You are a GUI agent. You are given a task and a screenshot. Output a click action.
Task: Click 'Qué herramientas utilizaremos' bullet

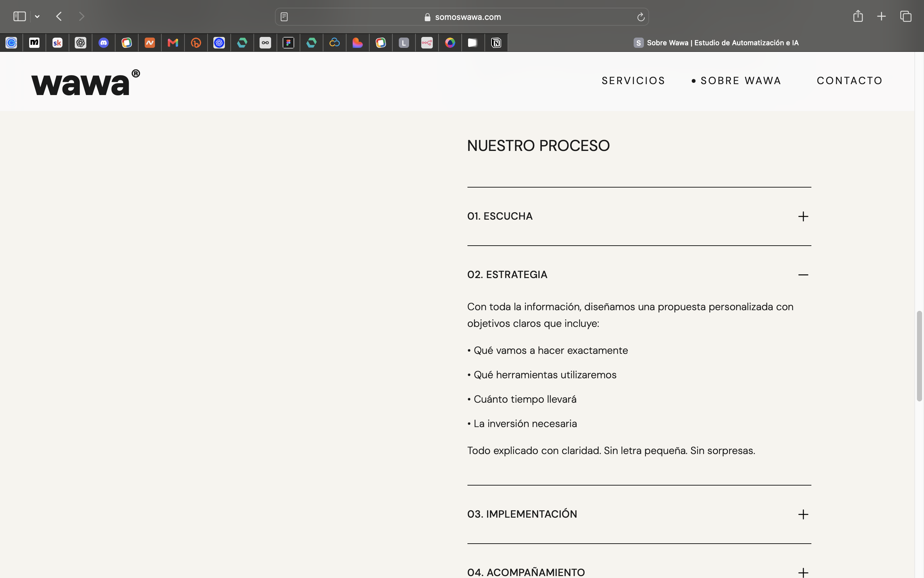[x=542, y=375]
